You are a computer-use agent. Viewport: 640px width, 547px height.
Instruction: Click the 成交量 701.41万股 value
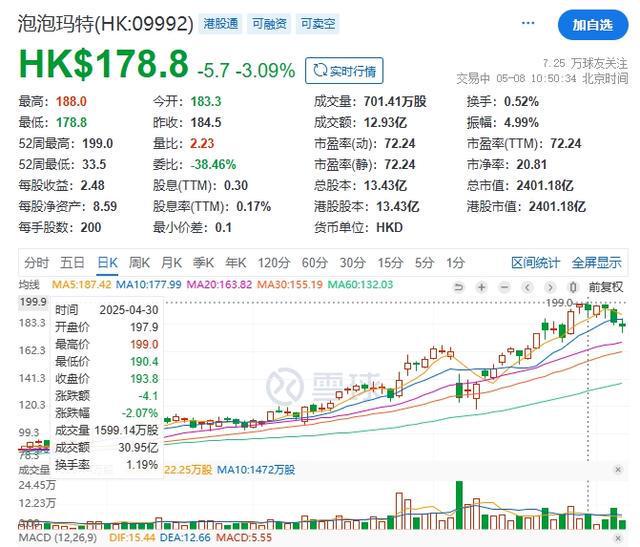pyautogui.click(x=395, y=101)
